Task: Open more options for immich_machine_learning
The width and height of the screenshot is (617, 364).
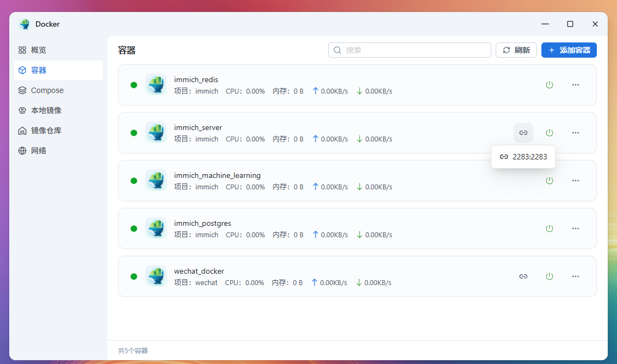Action: tap(575, 181)
